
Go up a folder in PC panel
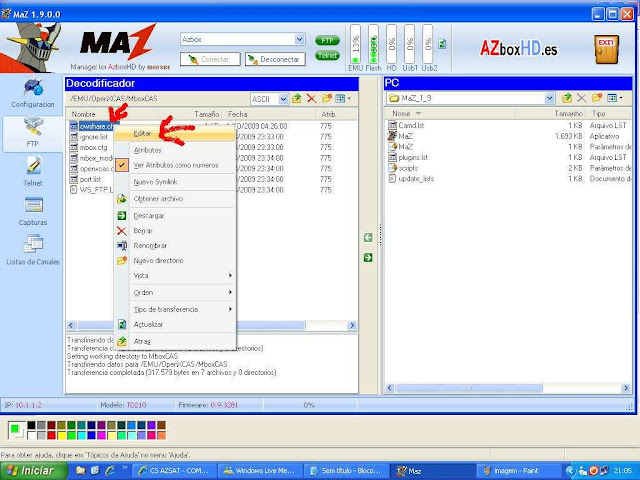point(567,98)
